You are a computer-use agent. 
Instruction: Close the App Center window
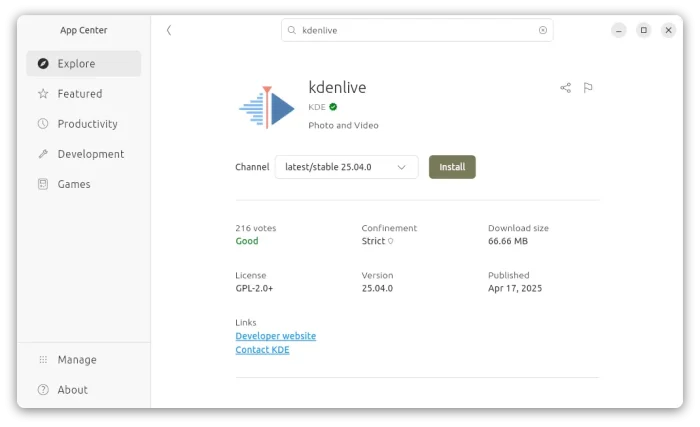click(x=668, y=30)
